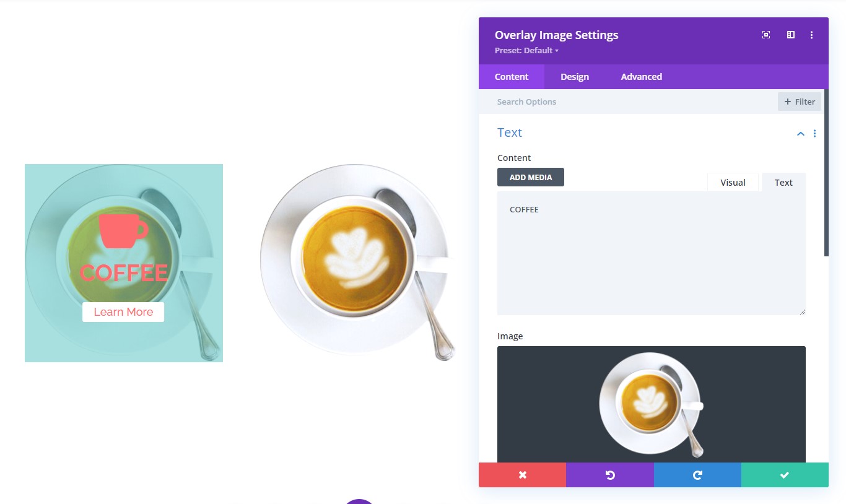This screenshot has height=504, width=846.
Task: Click the fullscreen expand icon in the header
Action: click(x=766, y=35)
